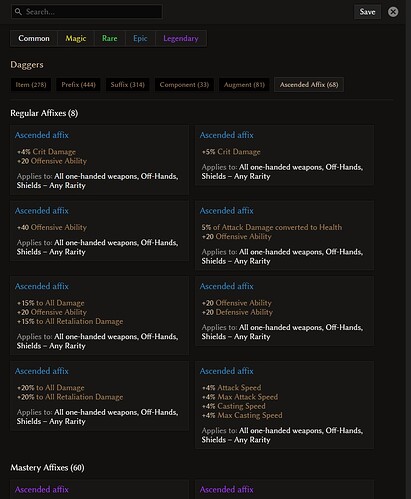
Task: Show the Suffix (314) filter
Action: (x=128, y=85)
